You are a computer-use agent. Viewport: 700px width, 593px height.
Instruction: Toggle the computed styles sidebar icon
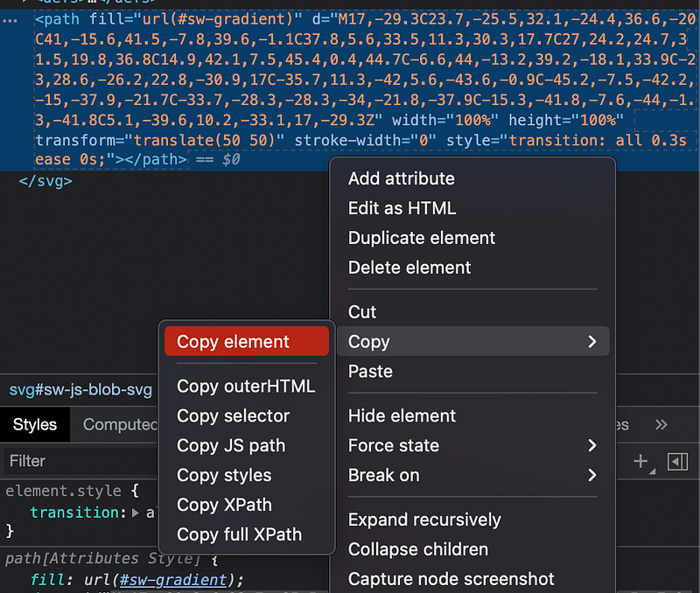pos(677,462)
